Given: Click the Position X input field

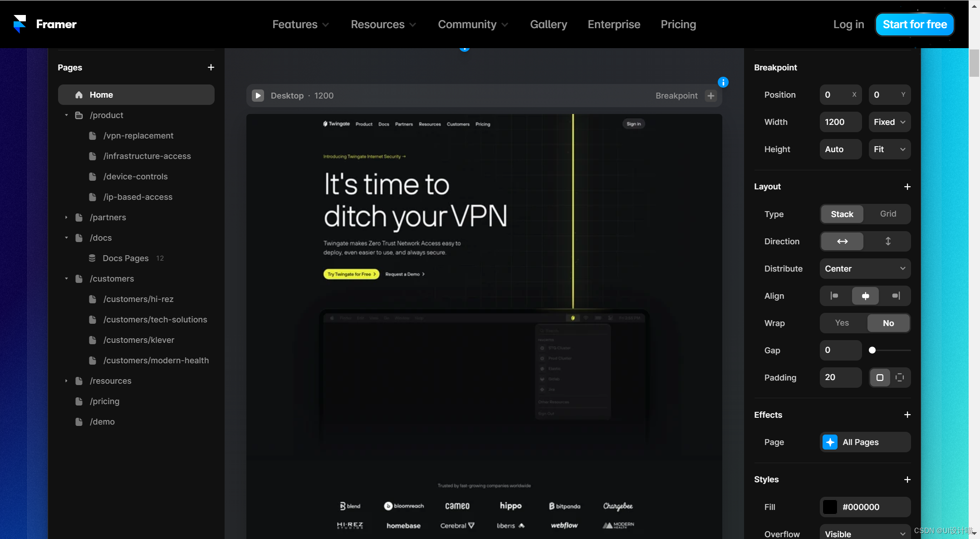Looking at the screenshot, I should 840,95.
